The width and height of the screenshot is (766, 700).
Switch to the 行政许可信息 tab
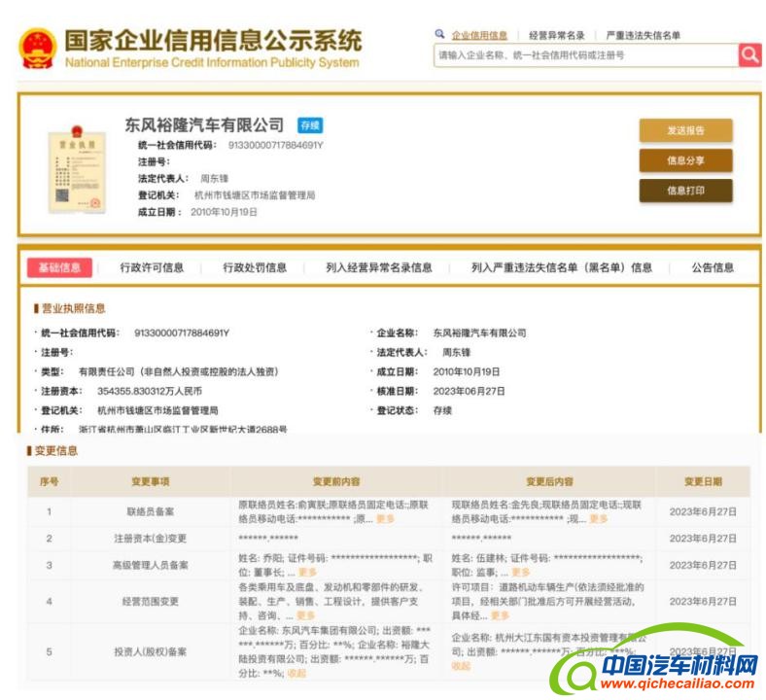pyautogui.click(x=152, y=267)
